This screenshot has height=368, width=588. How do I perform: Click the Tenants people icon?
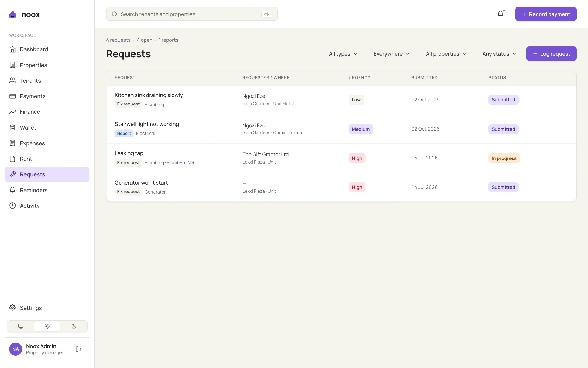pyautogui.click(x=13, y=80)
